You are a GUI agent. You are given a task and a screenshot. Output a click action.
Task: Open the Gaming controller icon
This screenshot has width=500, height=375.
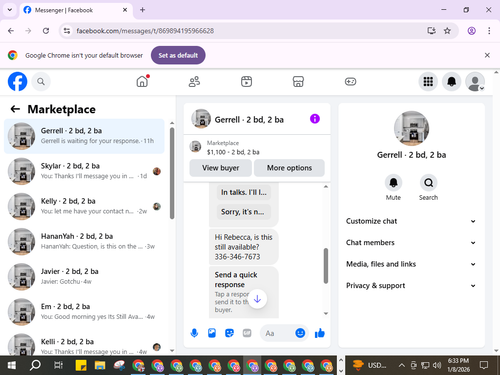click(x=350, y=82)
